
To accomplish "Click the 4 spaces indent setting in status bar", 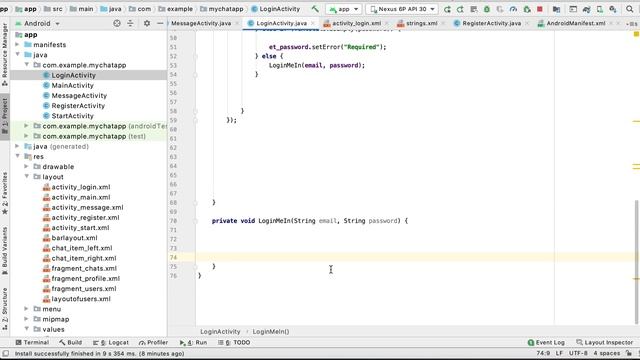I will click(x=607, y=353).
